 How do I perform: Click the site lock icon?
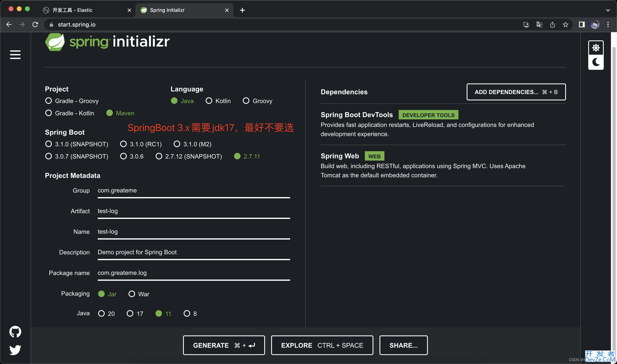pyautogui.click(x=51, y=24)
